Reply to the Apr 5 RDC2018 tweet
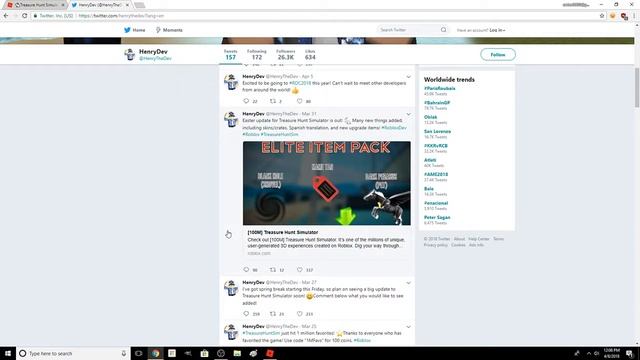The height and width of the screenshot is (360, 640). point(246,101)
